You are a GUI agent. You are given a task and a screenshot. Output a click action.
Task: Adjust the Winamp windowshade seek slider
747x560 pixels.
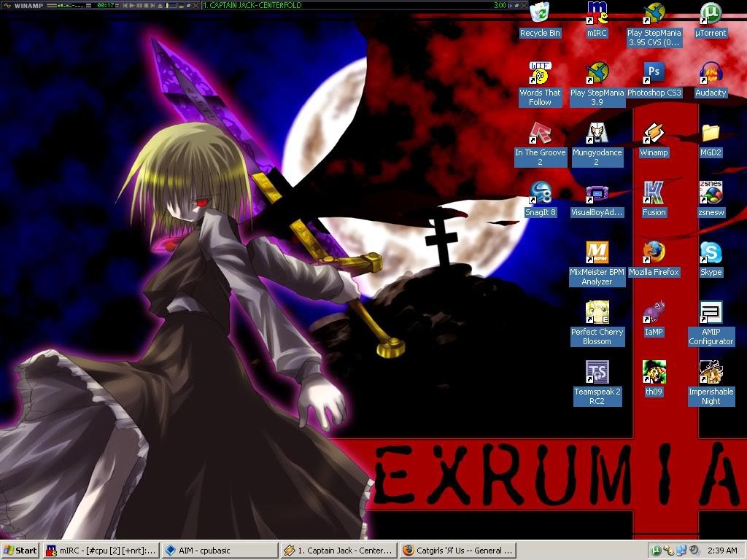(x=171, y=5)
